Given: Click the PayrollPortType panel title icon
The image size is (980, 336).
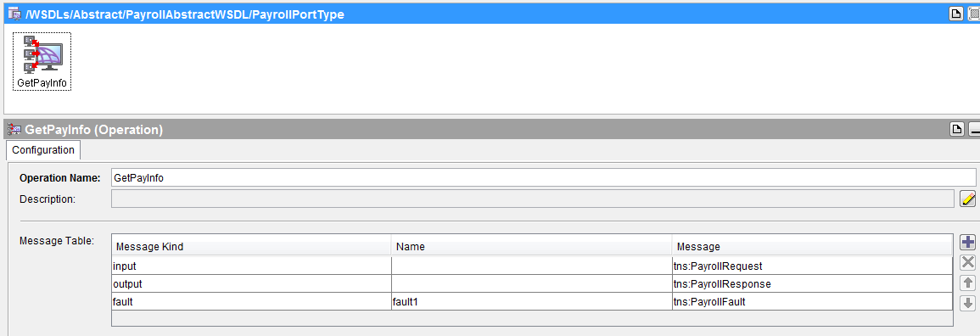Looking at the screenshot, I should (x=14, y=14).
